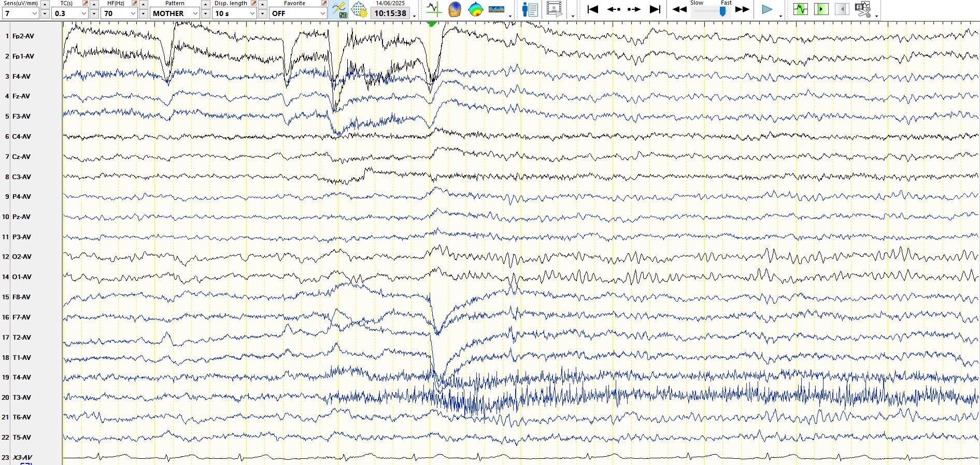Click the green event marker above the traces
This screenshot has height=465, width=980.
(x=432, y=24)
